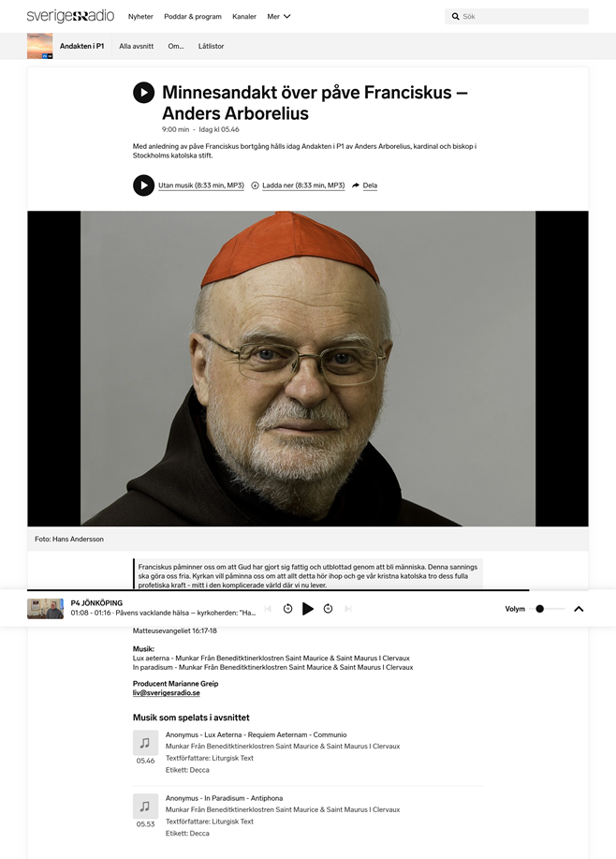Skip to the next track in player
The width and height of the screenshot is (616, 859).
(347, 609)
